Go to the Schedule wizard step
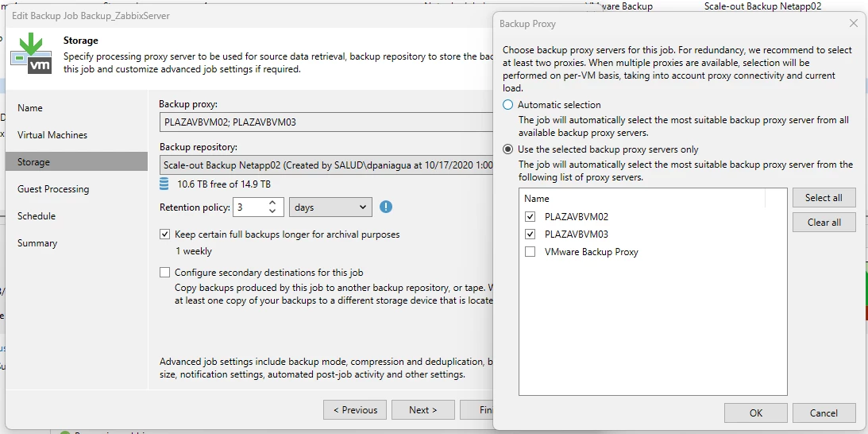 click(36, 216)
